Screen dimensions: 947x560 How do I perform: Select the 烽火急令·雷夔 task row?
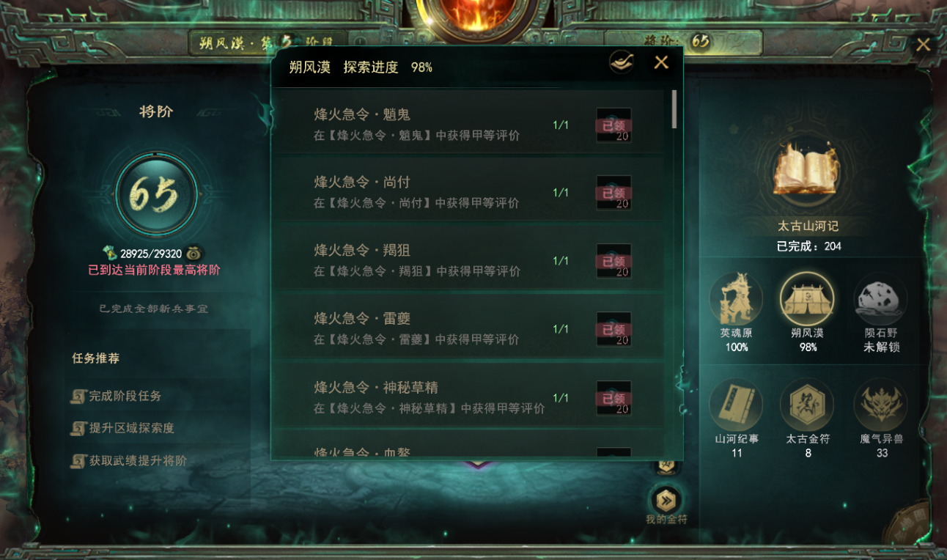coord(469,328)
